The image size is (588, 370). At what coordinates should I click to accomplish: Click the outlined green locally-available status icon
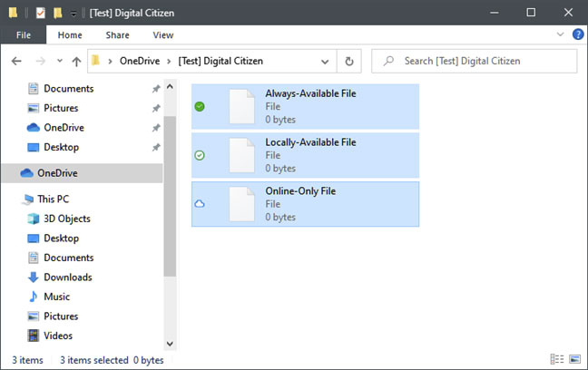(x=200, y=155)
